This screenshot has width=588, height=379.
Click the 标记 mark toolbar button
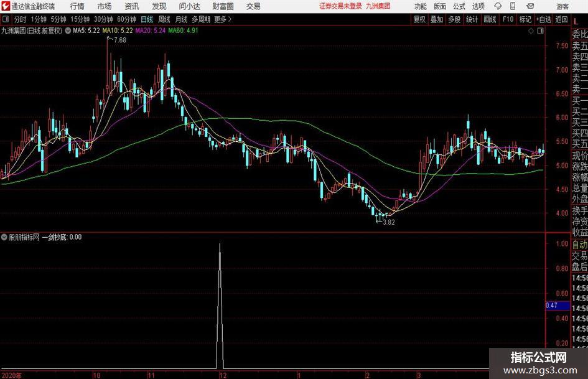click(x=525, y=19)
